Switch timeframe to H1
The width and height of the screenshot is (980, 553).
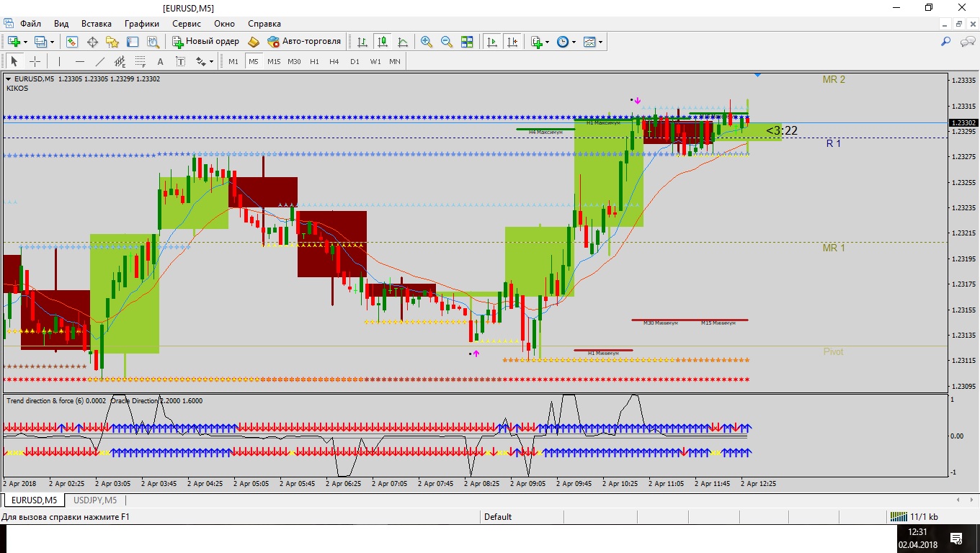(314, 61)
